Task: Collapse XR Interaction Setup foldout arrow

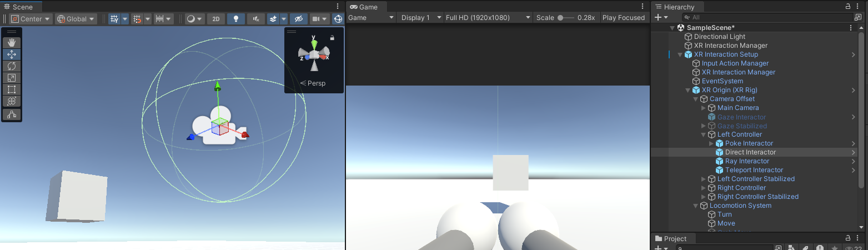Action: pyautogui.click(x=680, y=54)
